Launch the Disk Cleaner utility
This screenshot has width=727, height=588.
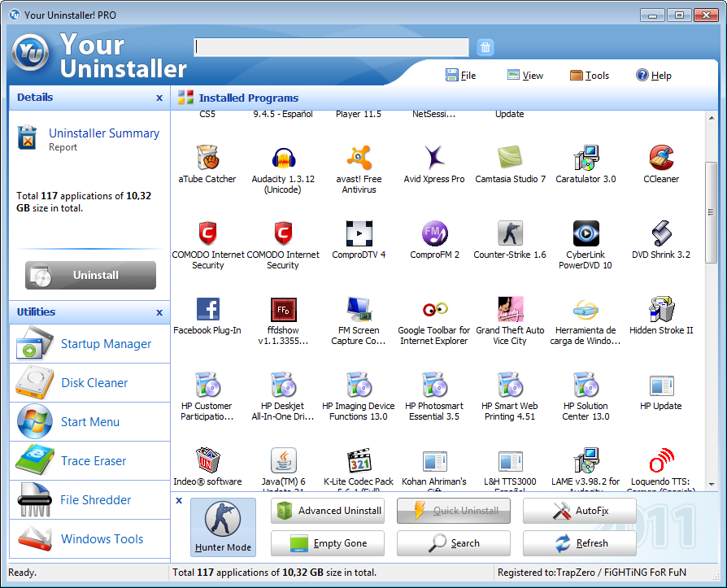tap(90, 382)
